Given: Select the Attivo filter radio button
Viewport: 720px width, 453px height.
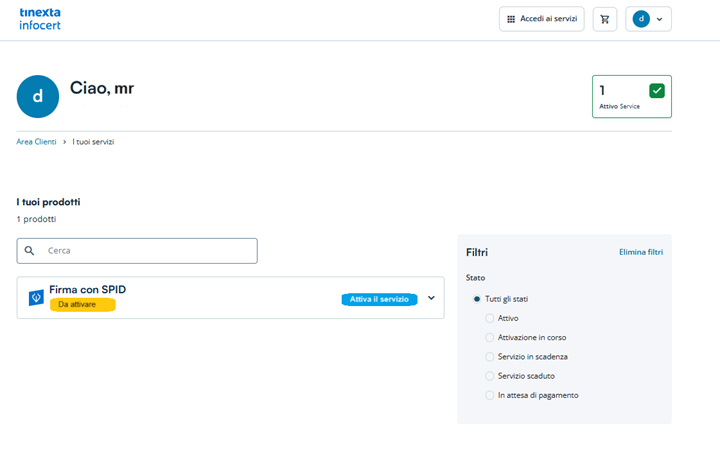Looking at the screenshot, I should click(489, 318).
